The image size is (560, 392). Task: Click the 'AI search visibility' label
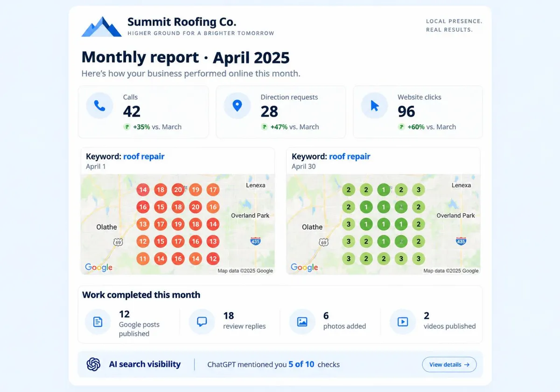coord(145,364)
